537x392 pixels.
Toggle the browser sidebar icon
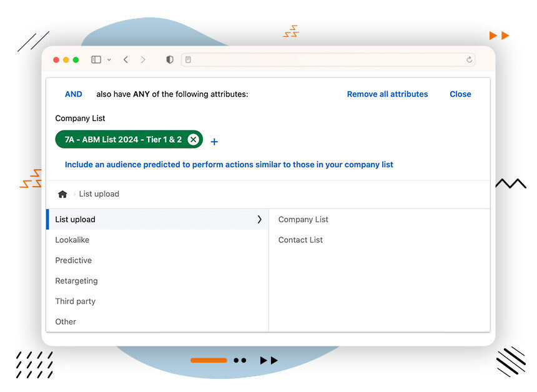[x=96, y=60]
